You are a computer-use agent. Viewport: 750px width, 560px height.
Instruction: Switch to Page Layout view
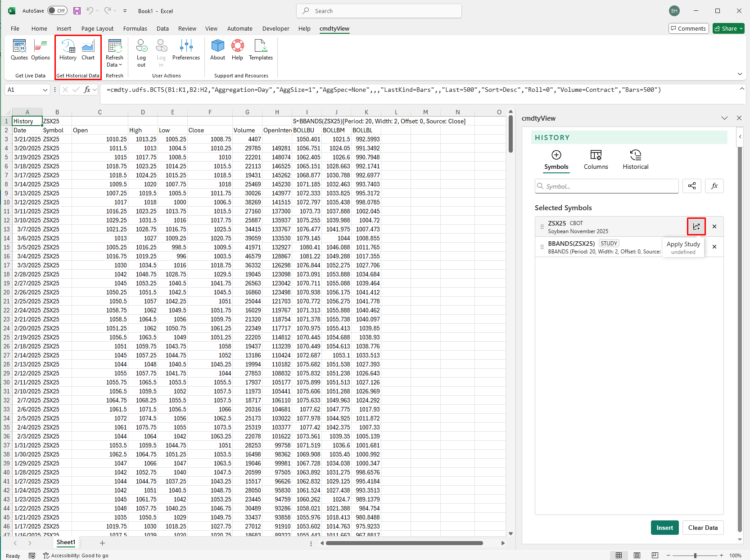pos(637,555)
